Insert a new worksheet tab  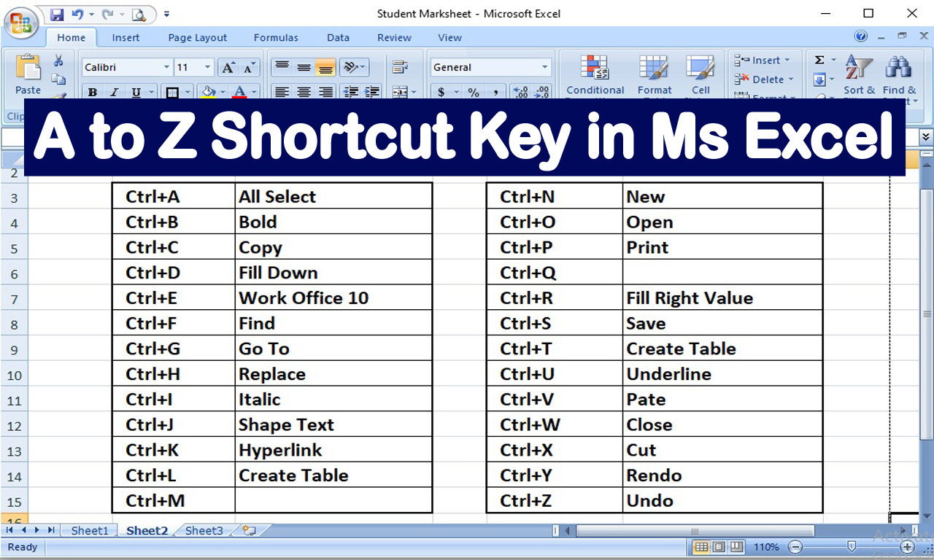pyautogui.click(x=250, y=530)
